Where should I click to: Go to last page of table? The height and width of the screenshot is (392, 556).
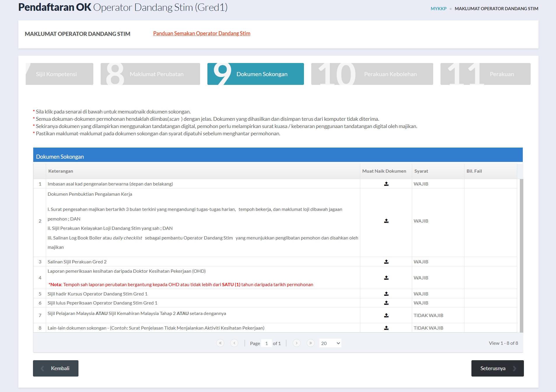(310, 343)
